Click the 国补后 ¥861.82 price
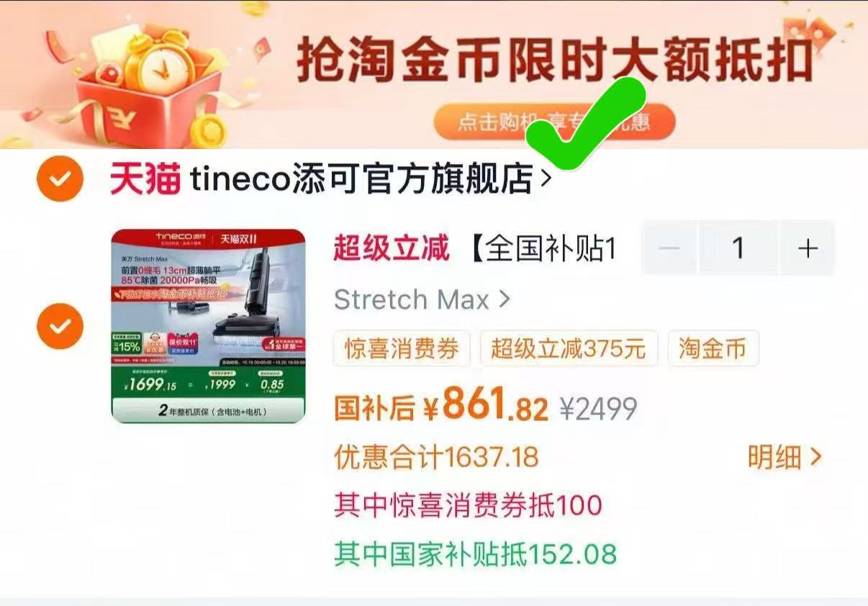 [x=441, y=406]
